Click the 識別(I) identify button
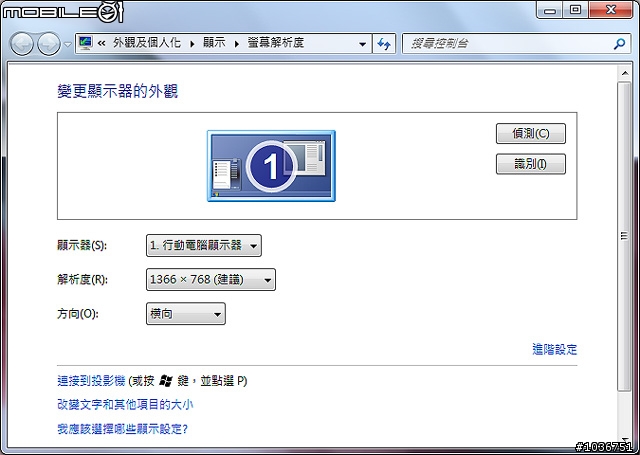 tap(531, 164)
